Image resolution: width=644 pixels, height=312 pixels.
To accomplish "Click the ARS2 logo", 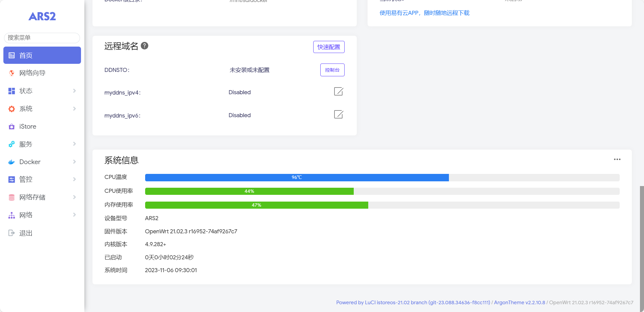I will click(42, 16).
